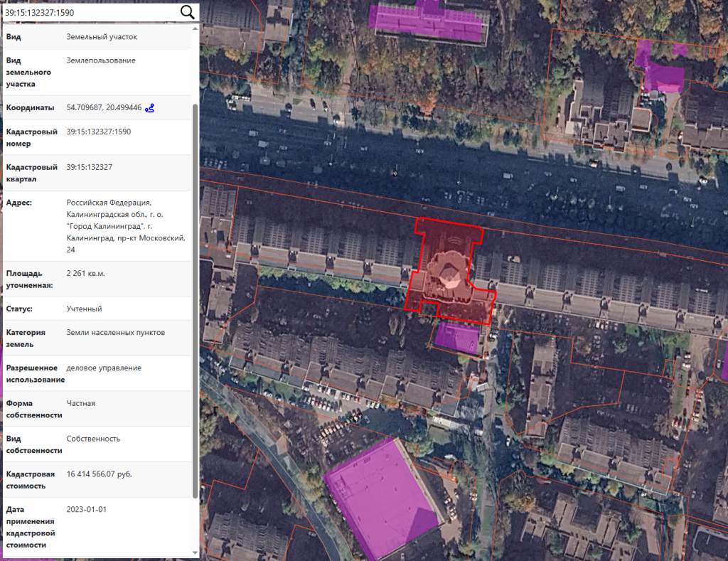The height and width of the screenshot is (561, 728).
Task: Click the magnifying glass search icon
Action: pyautogui.click(x=188, y=12)
